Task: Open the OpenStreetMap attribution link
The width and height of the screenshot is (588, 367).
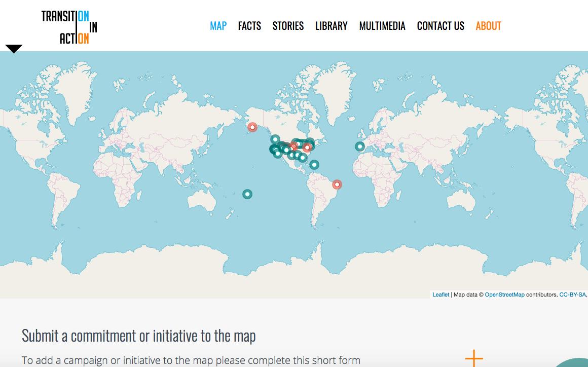Action: pyautogui.click(x=504, y=295)
